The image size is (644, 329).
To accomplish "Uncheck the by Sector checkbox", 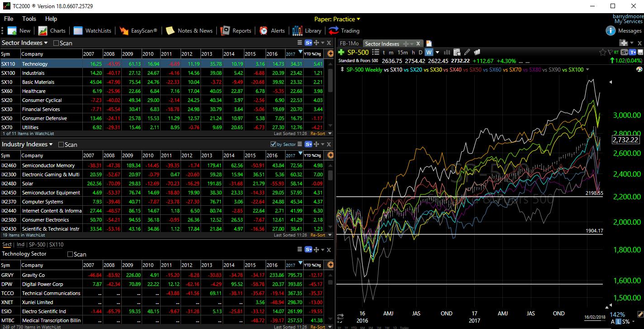I will 273,144.
